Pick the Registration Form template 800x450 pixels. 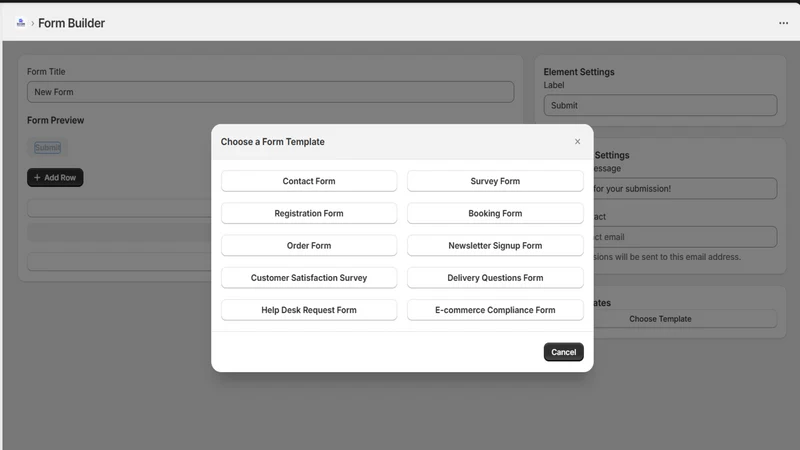pyautogui.click(x=309, y=213)
